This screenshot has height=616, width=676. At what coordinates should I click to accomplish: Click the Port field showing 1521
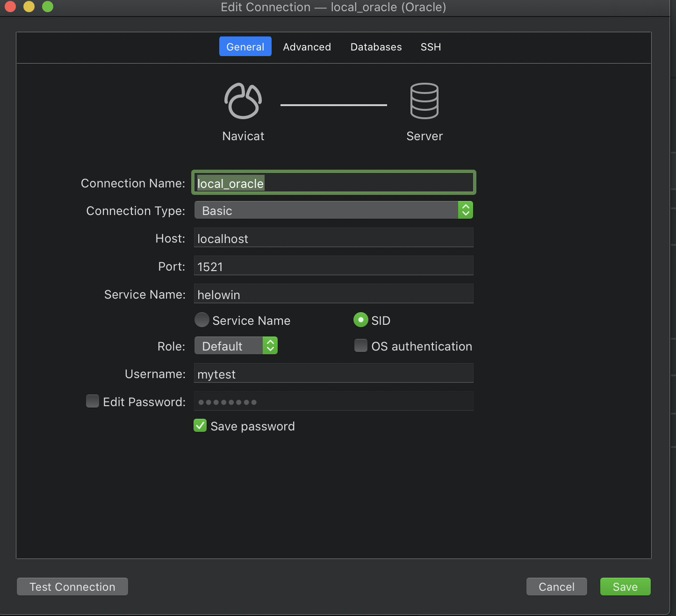click(334, 266)
